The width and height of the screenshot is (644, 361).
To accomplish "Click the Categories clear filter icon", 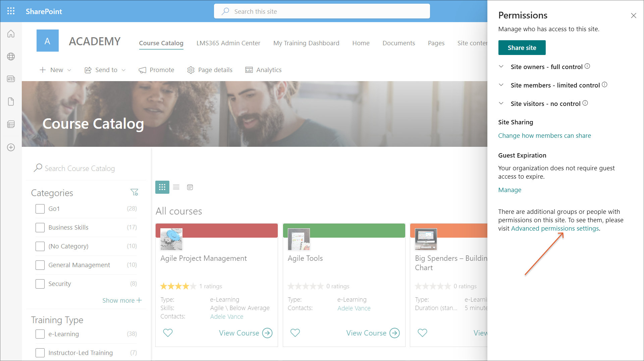I will coord(134,192).
